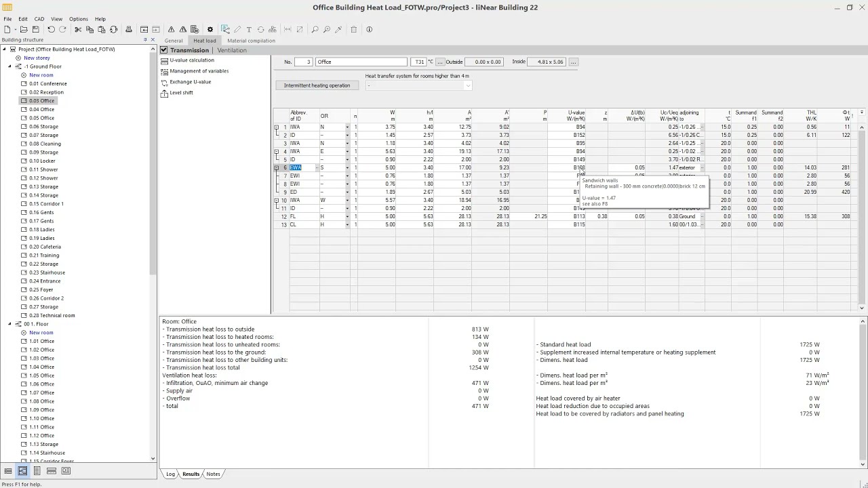Click New room under Ground Floor
Image resolution: width=868 pixels, height=488 pixels.
point(41,75)
